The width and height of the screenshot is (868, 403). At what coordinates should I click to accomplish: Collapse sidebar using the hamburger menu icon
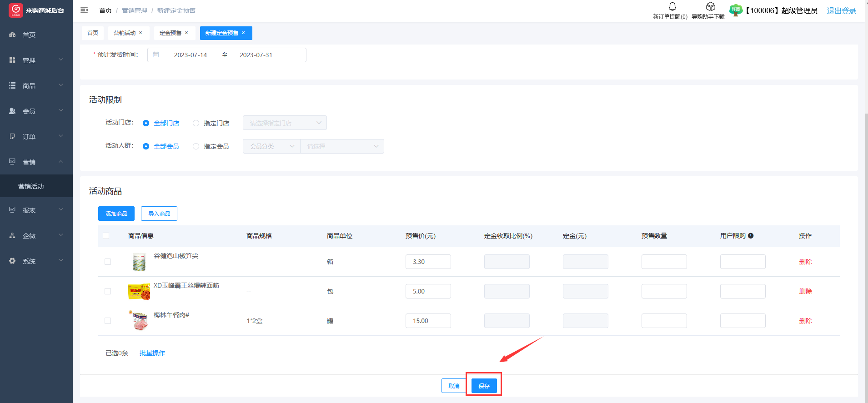84,10
